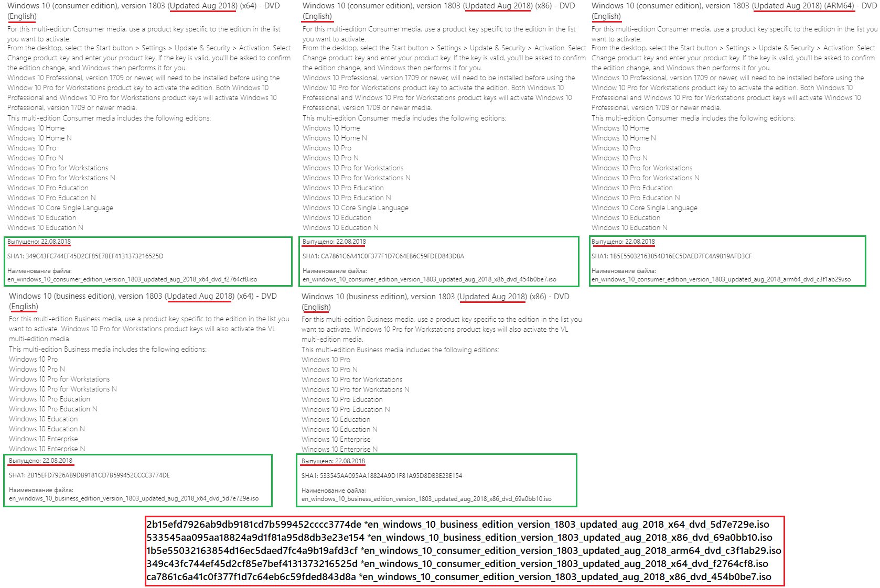The image size is (880, 588).
Task: Select 'Windows 10 Pro for Workstations N' in ARM64 list
Action: [x=646, y=178]
